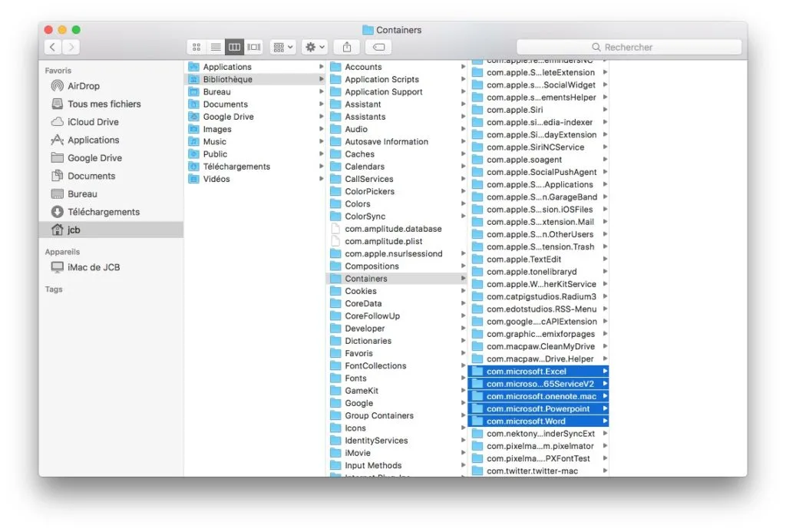
Task: Select the Application Support folder
Action: click(x=397, y=92)
